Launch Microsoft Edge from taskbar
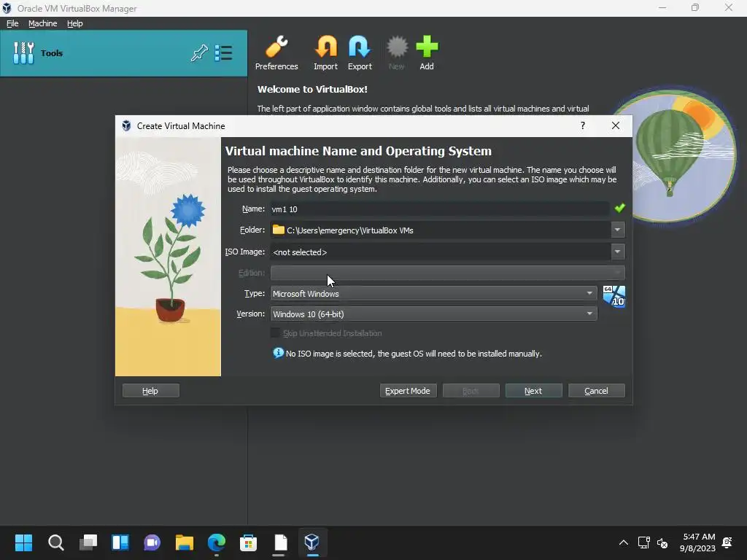This screenshot has width=747, height=560. point(216,542)
